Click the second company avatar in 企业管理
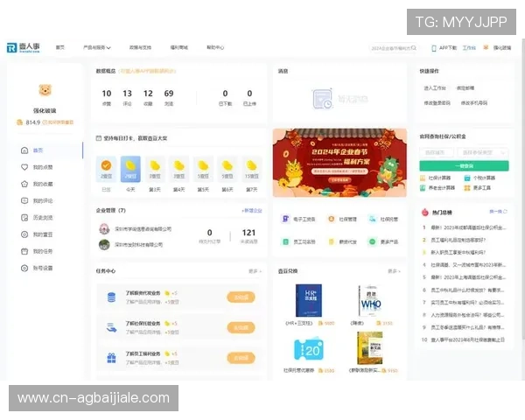The image size is (525, 420). 104,244
